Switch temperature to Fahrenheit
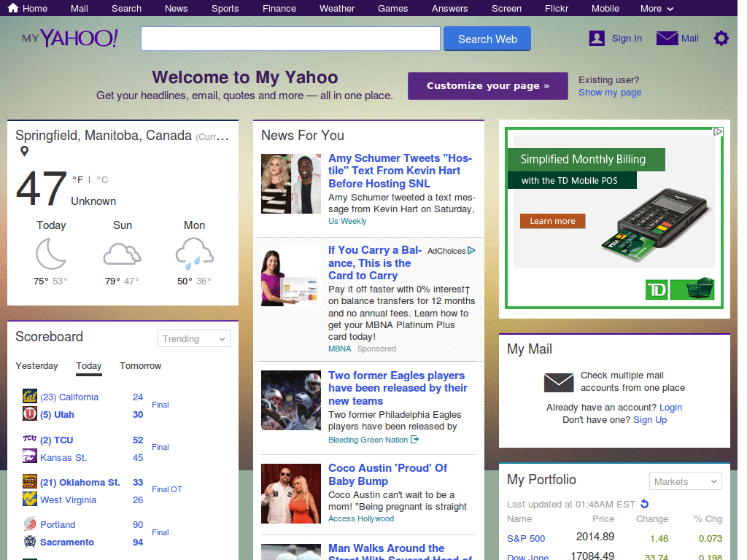The image size is (747, 560). pos(77,179)
